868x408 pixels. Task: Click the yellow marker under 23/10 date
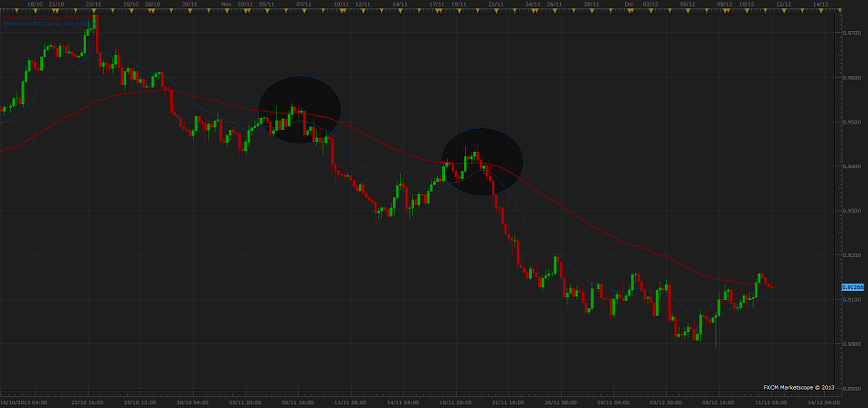[x=92, y=10]
